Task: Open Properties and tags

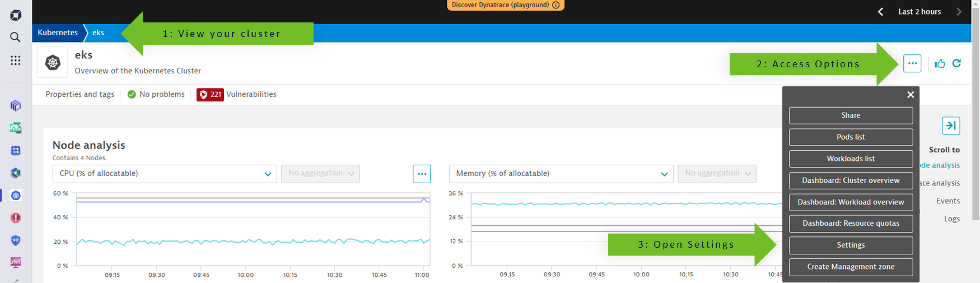Action: tap(80, 94)
